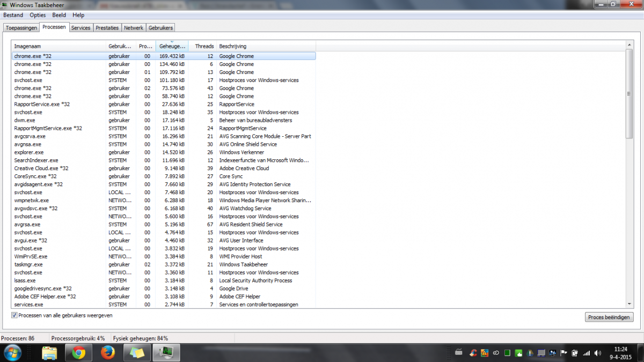Select Adobe CEF Helper.exe *32 row

coord(164,297)
